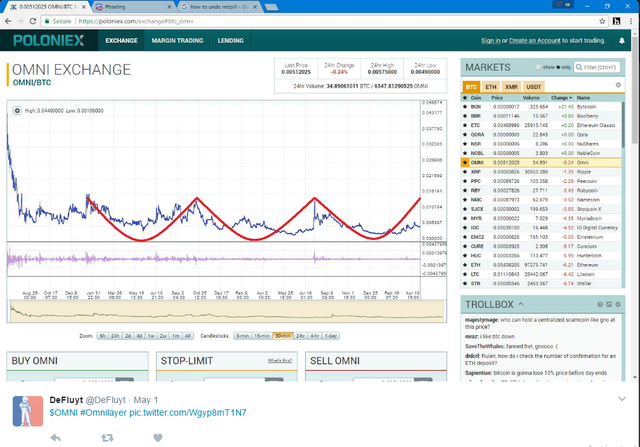This screenshot has width=640, height=447.
Task: Toggle favorite star for ETC row
Action: coord(465,125)
